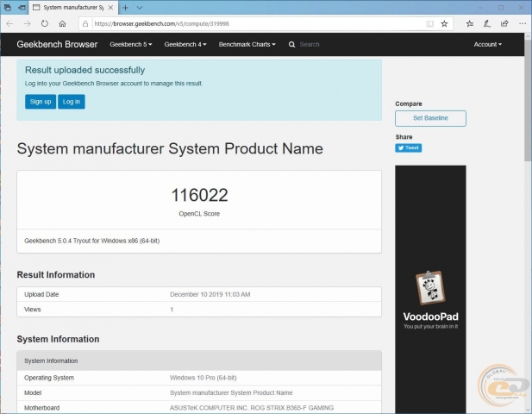
Task: Open the browser settings ellipsis menu
Action: 523,24
